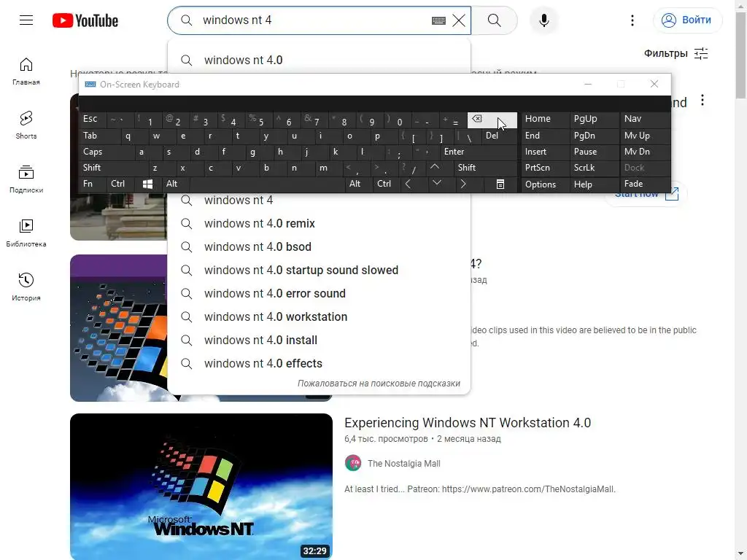Go to Главная in sidebar
This screenshot has height=560, width=747.
pos(26,71)
